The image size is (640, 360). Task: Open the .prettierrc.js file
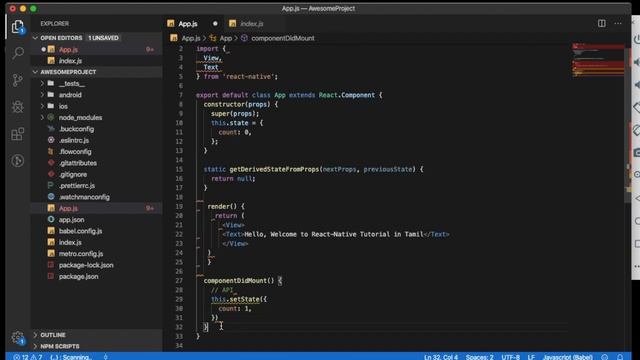pyautogui.click(x=97, y=186)
